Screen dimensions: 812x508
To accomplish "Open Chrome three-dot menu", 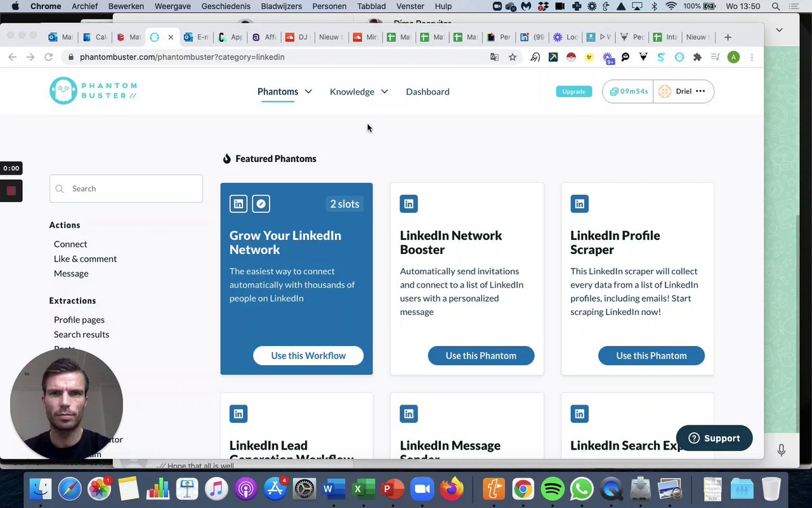I will [x=752, y=57].
